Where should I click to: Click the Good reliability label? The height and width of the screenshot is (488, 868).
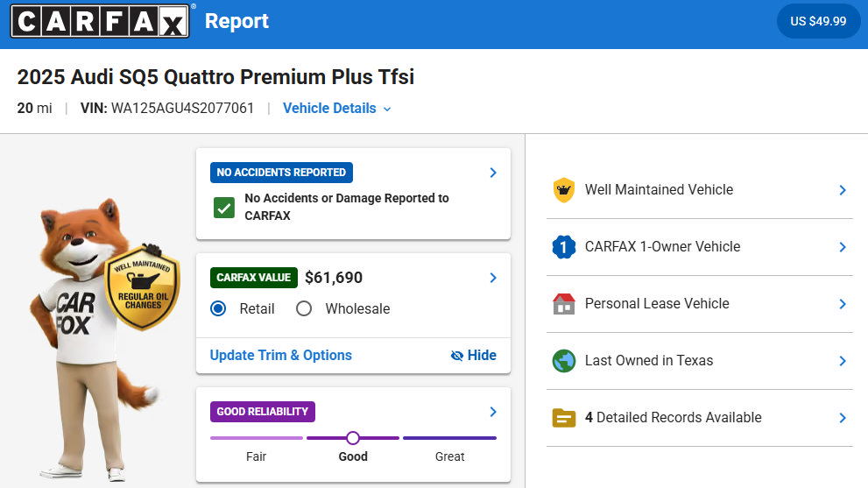353,457
